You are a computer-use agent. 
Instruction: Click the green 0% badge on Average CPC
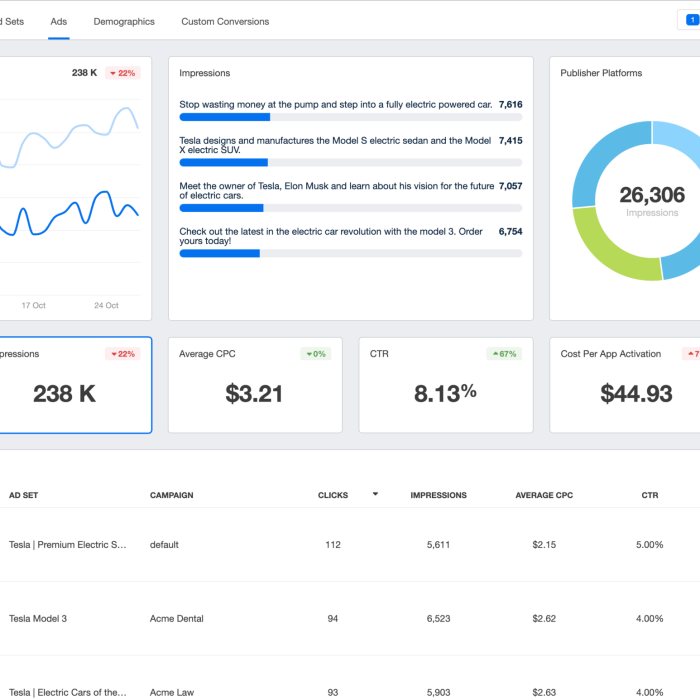tap(315, 354)
